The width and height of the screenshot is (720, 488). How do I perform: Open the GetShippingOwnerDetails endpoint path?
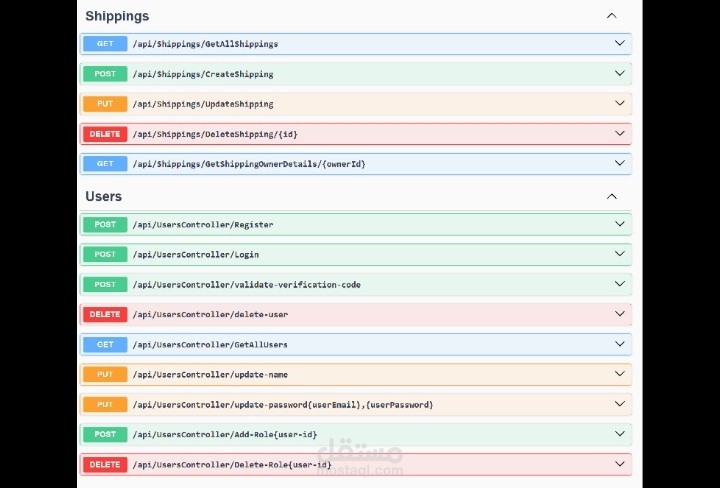[x=249, y=164]
